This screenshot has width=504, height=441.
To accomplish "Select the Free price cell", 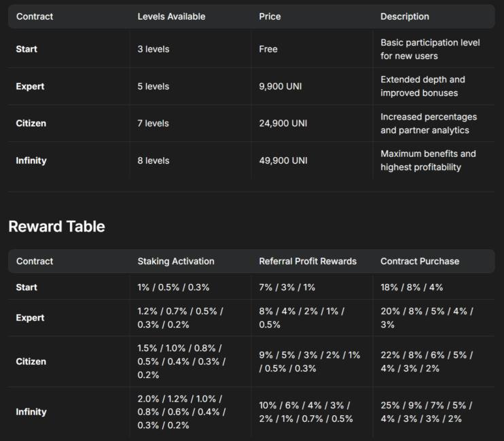I will 268,49.
